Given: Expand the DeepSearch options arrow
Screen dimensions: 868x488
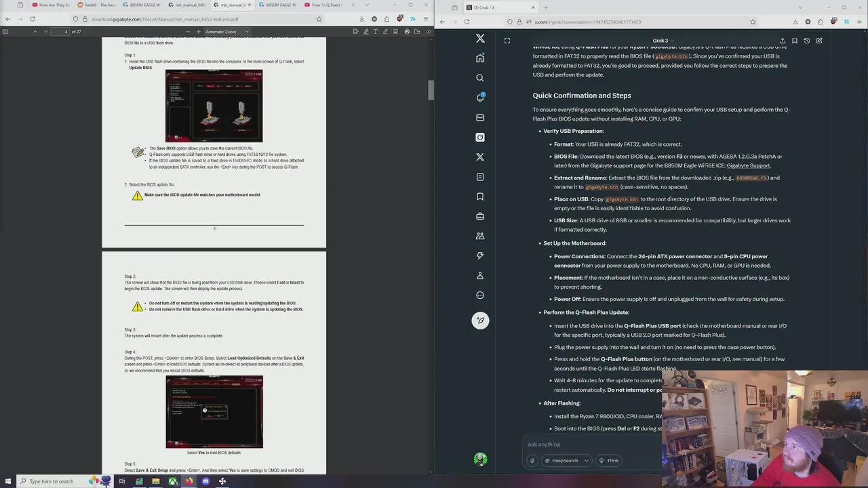Looking at the screenshot, I should click(x=586, y=461).
